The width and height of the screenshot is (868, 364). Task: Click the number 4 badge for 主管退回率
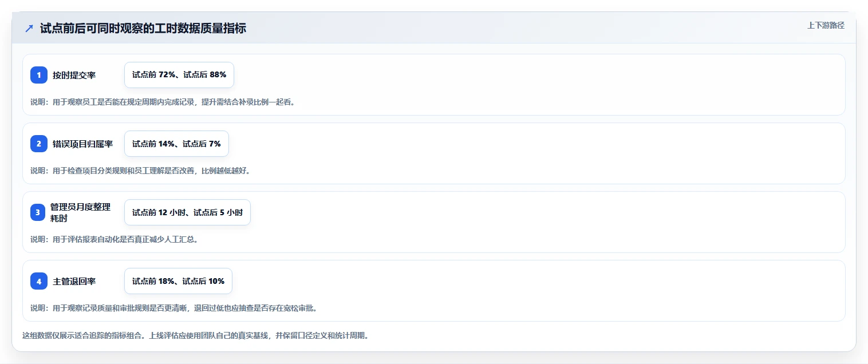pyautogui.click(x=39, y=281)
